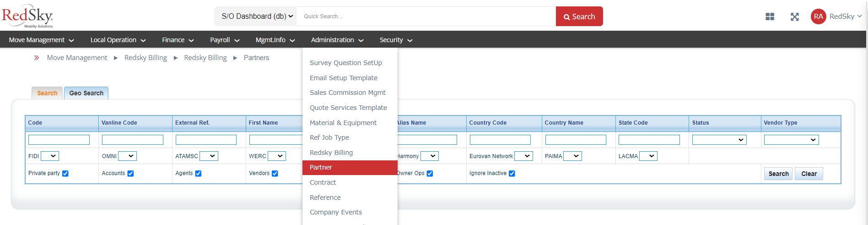This screenshot has width=868, height=225.
Task: Open the WERC dropdown
Action: (x=277, y=156)
